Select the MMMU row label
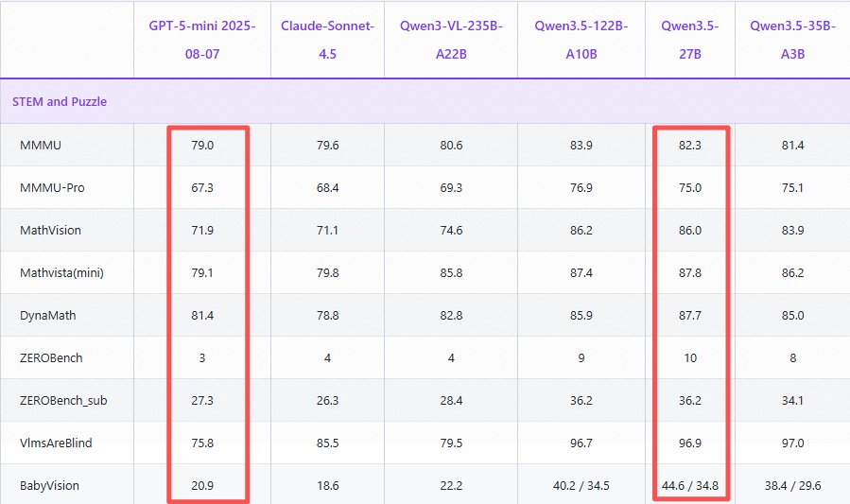Viewport: 850px width, 504px height. pyautogui.click(x=41, y=146)
